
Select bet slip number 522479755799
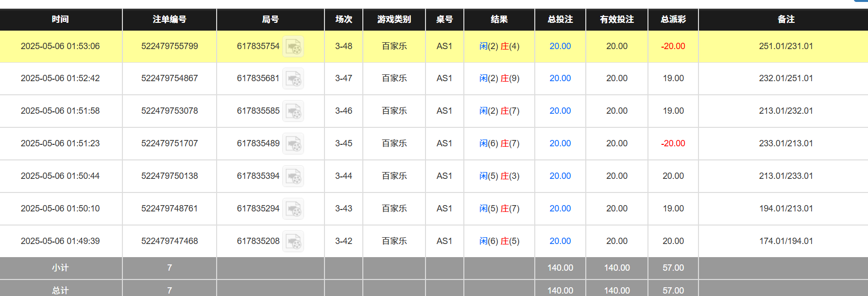coord(169,46)
